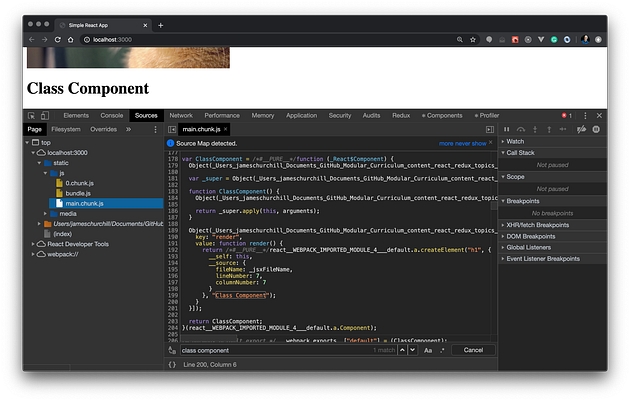
Task: Pause script execution
Action: 507,129
